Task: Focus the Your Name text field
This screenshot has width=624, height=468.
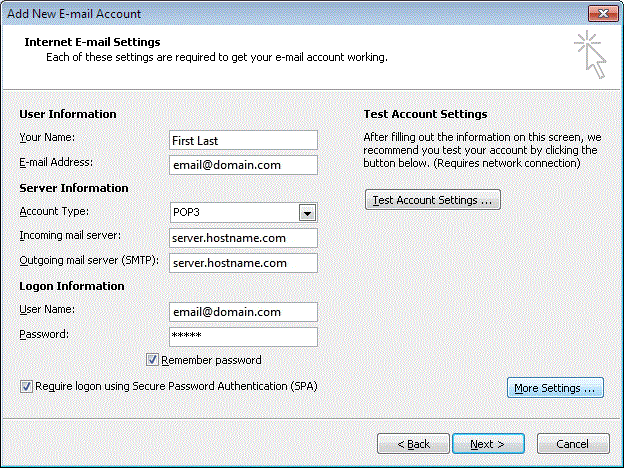Action: (x=244, y=140)
